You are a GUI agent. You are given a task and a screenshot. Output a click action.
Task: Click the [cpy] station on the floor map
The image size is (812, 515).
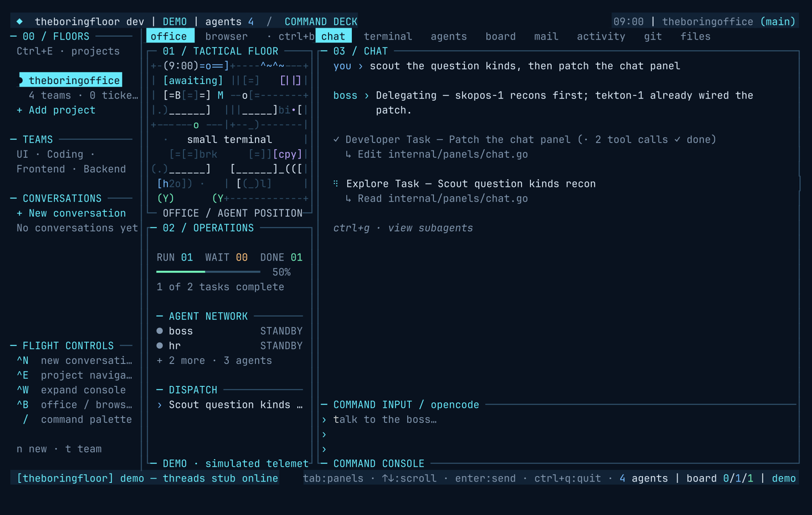[288, 154]
